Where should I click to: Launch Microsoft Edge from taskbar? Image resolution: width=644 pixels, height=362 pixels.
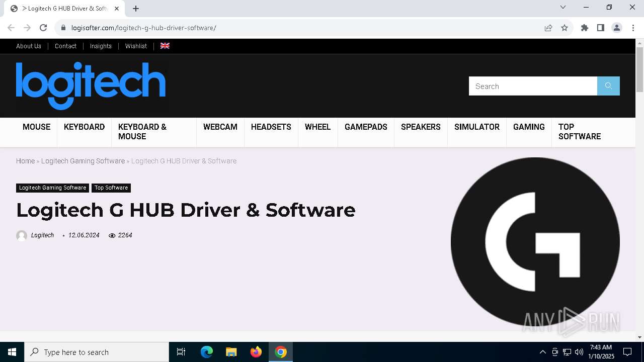[x=207, y=352]
